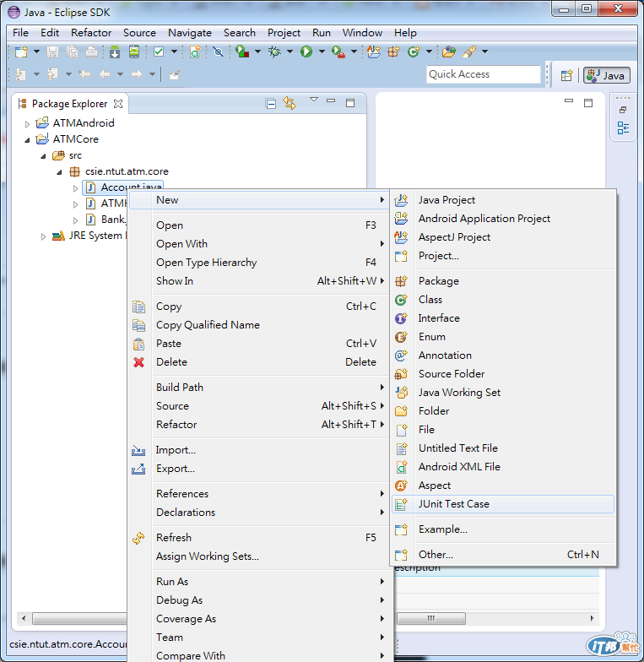Choose Other... in New submenu
This screenshot has height=662, width=644.
(503, 555)
